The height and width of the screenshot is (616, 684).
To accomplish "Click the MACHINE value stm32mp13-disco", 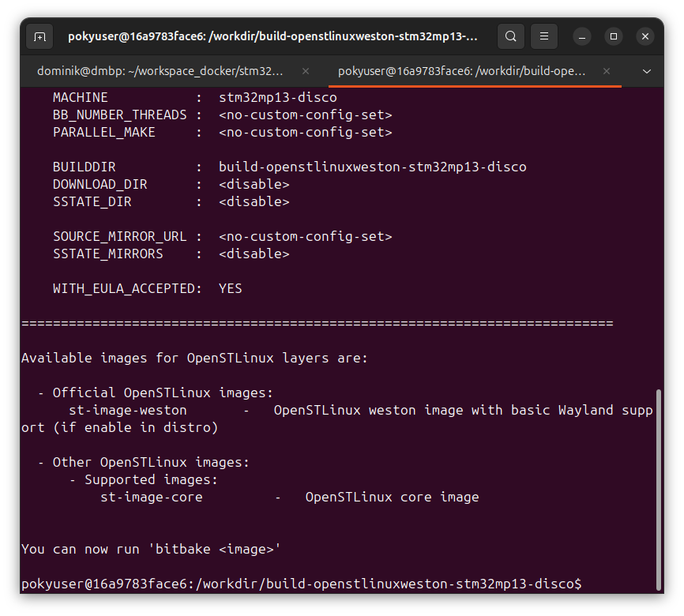I will click(x=277, y=97).
